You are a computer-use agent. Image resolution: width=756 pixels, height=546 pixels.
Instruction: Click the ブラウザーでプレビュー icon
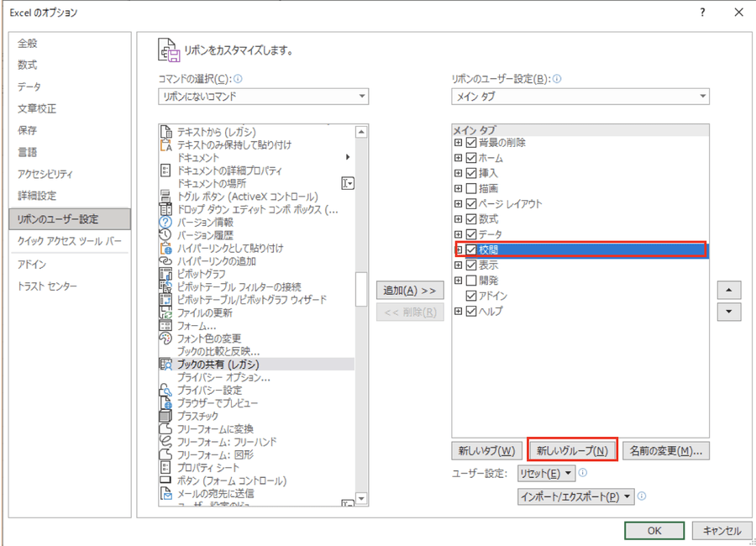pyautogui.click(x=165, y=402)
